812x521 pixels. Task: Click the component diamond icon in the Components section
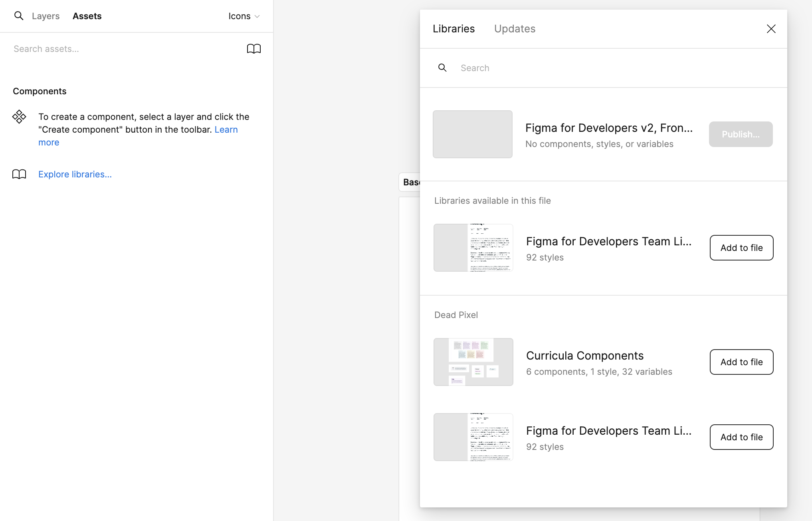pos(19,116)
